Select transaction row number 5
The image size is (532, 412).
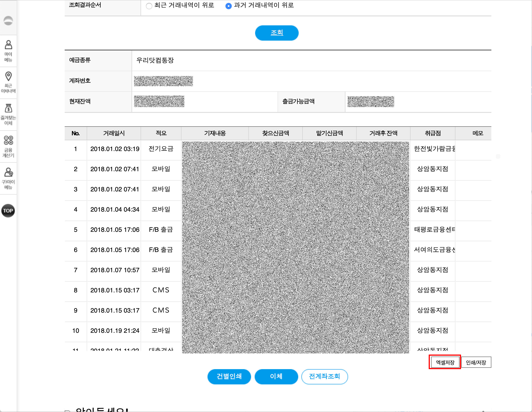click(x=75, y=230)
